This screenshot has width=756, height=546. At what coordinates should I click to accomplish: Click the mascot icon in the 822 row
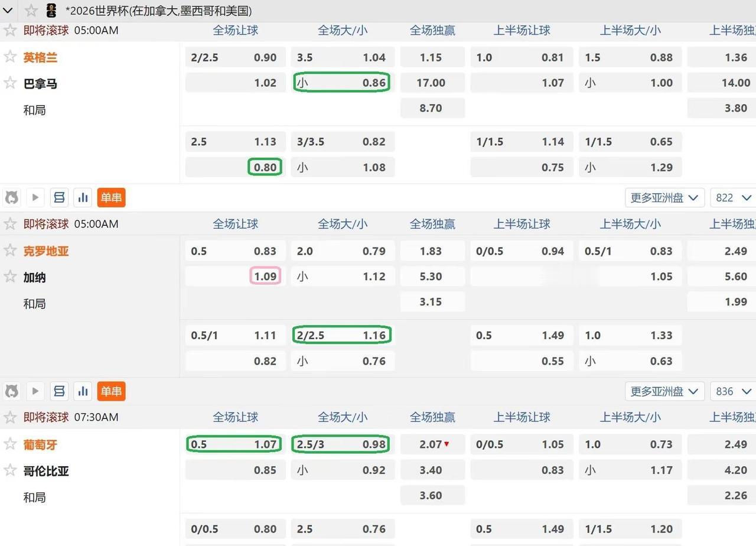[x=12, y=197]
